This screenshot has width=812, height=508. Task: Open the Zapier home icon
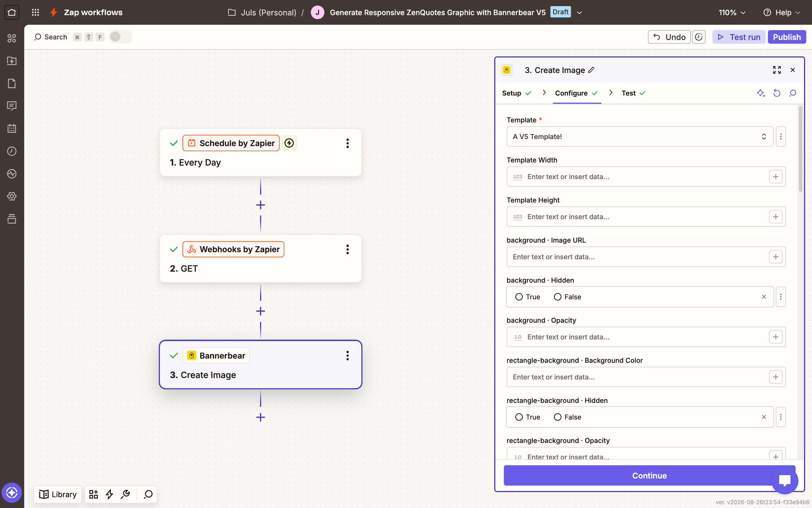click(12, 12)
